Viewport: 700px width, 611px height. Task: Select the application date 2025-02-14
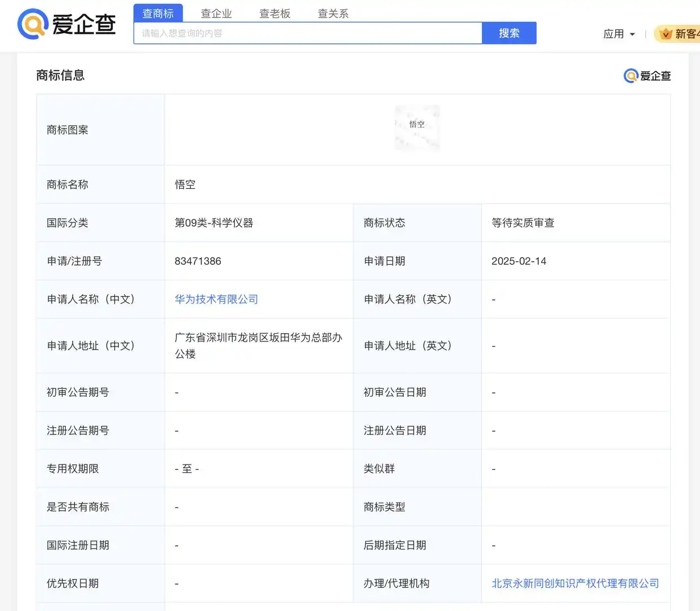click(519, 261)
